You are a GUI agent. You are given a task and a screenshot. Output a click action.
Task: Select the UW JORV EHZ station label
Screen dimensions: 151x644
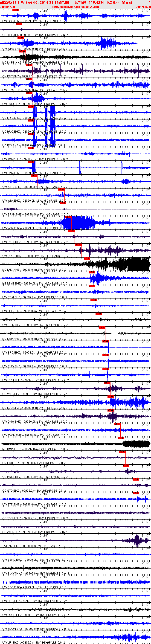[35, 159]
